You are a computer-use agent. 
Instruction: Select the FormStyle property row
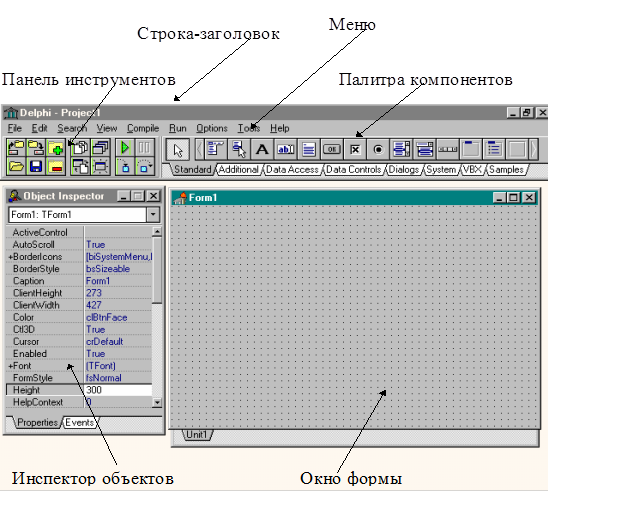pos(79,378)
